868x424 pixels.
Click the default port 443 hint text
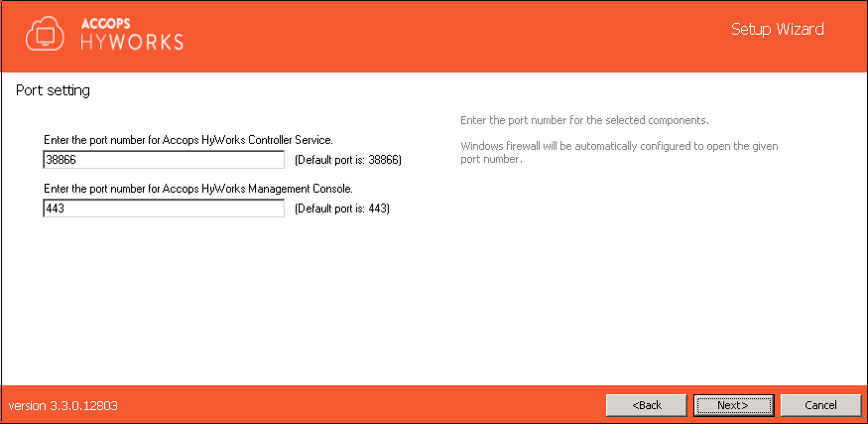tap(342, 209)
